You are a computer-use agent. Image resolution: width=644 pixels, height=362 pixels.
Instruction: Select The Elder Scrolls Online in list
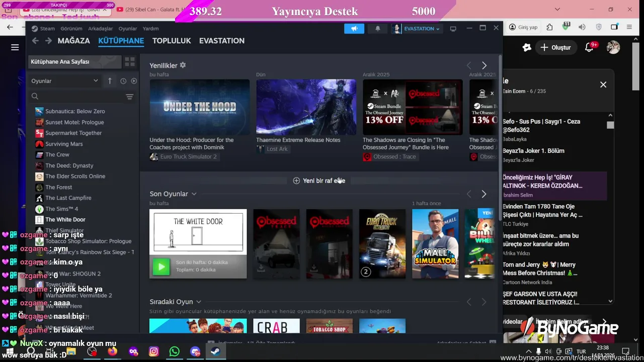pyautogui.click(x=75, y=176)
